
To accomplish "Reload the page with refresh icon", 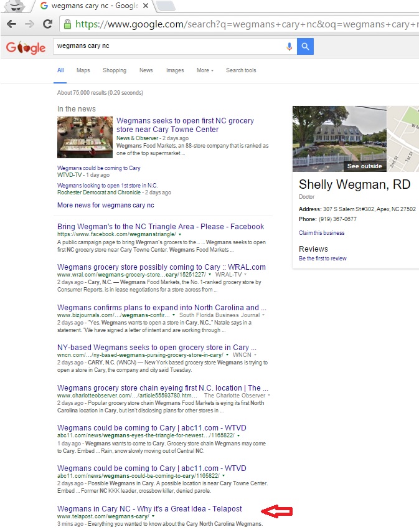I will click(x=48, y=24).
